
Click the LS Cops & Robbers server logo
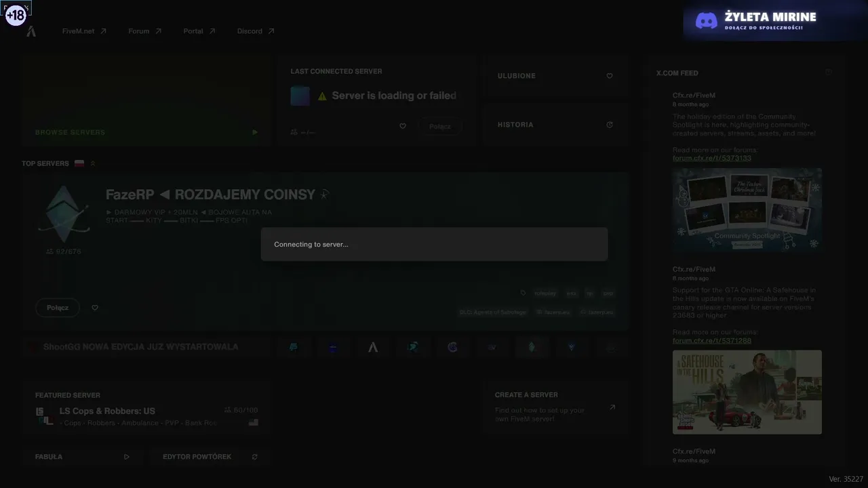point(45,416)
